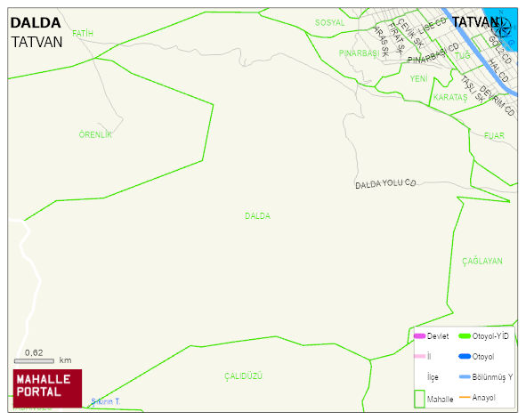The height and width of the screenshot is (420, 526).
Task: Click the ÖRENLİK neighborhood label
Action: 95,134
